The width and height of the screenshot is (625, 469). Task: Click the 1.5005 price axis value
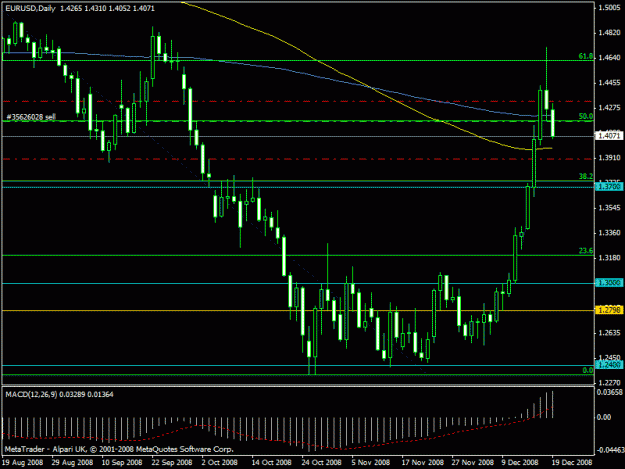609,8
